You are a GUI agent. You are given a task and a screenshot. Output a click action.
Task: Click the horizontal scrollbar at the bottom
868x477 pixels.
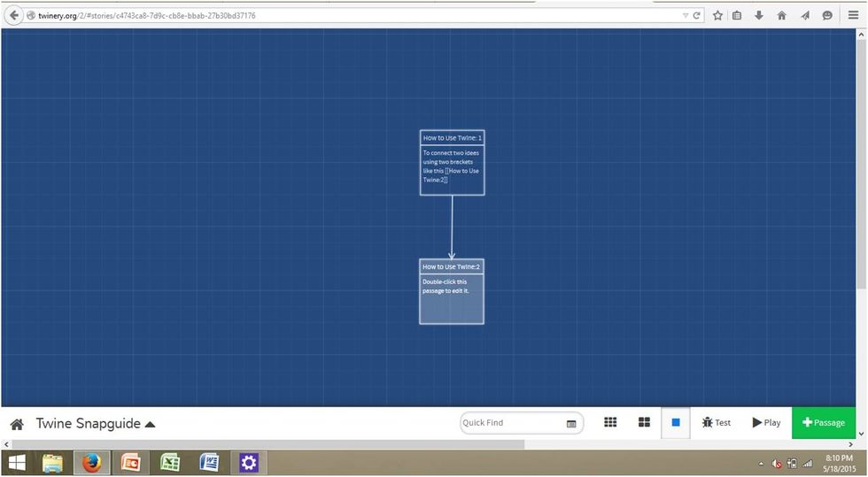[266, 444]
